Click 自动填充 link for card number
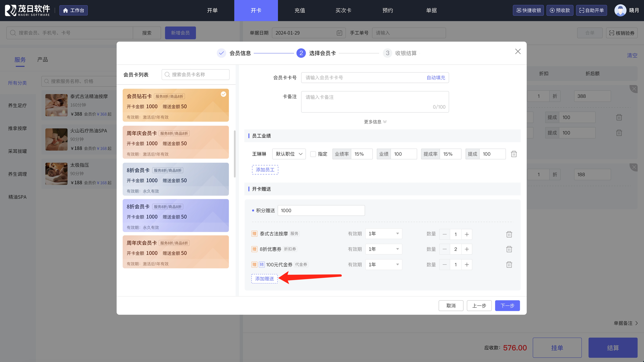Screen dimensions: 644x362 pyautogui.click(x=435, y=78)
